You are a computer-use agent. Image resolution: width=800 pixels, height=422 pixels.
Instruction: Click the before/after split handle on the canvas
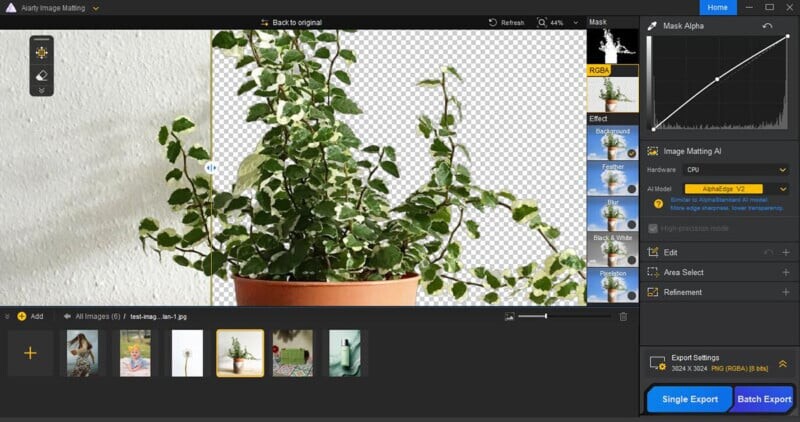(x=211, y=168)
